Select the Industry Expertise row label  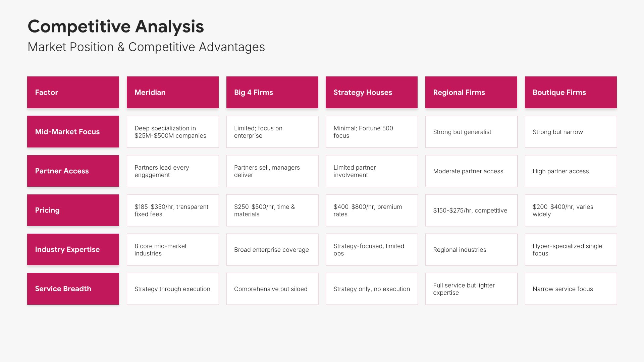point(73,249)
